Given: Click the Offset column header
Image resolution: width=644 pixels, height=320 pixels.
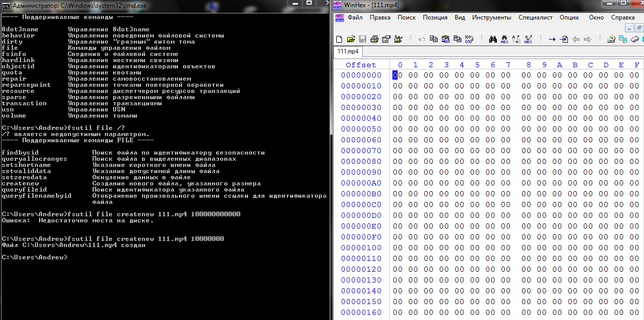Looking at the screenshot, I should click(x=361, y=65).
